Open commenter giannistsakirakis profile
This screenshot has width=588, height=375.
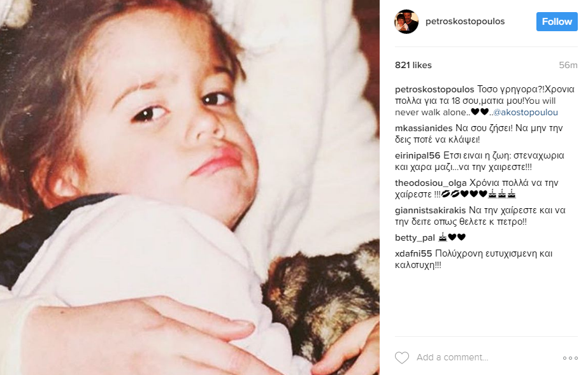[430, 210]
